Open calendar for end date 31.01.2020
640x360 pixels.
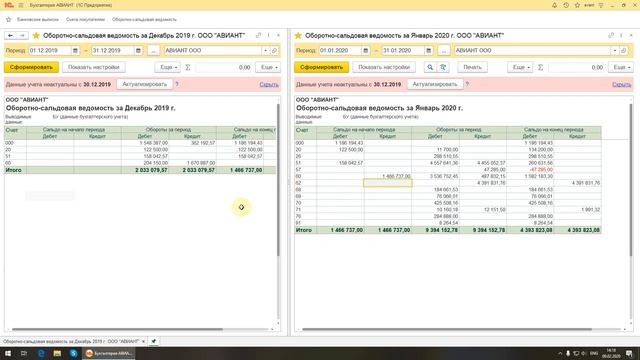pyautogui.click(x=429, y=51)
